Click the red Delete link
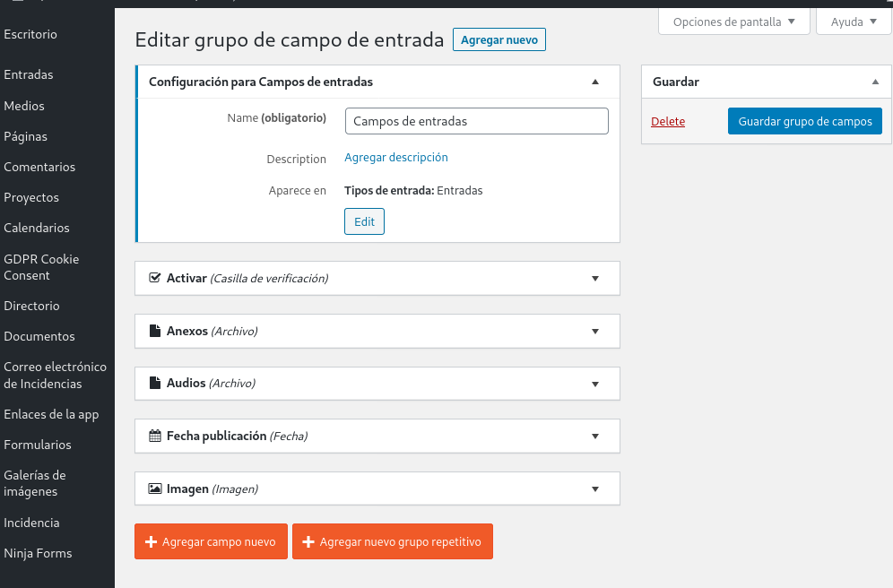The height and width of the screenshot is (588, 893). 668,122
